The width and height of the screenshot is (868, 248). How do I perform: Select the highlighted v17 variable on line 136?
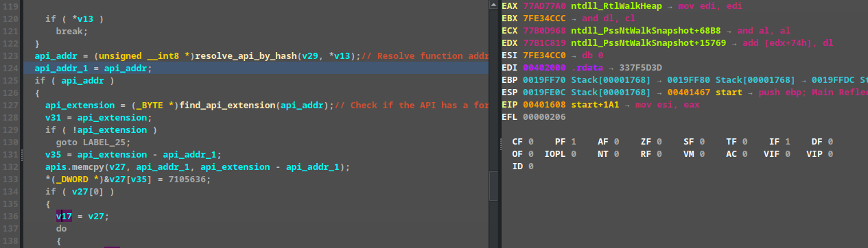64,216
